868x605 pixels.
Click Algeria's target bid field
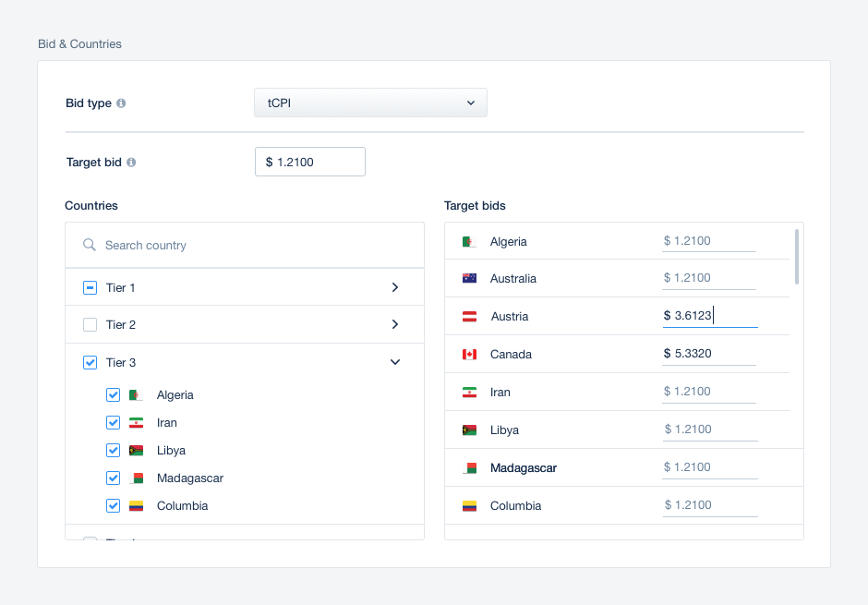coord(709,241)
